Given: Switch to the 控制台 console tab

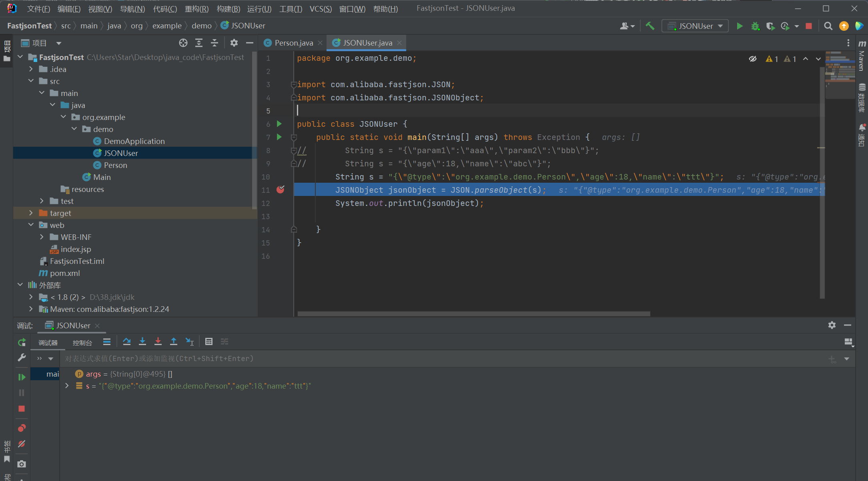Looking at the screenshot, I should click(x=82, y=343).
